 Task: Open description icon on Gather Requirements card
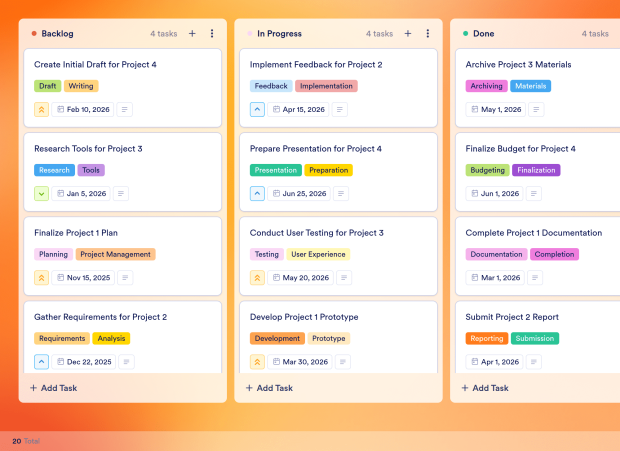coord(127,362)
